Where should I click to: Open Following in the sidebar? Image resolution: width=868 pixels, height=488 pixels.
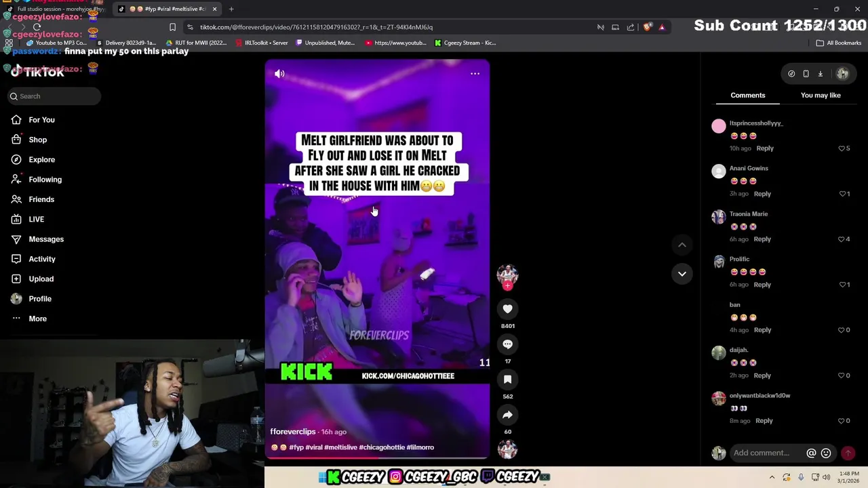click(x=45, y=180)
